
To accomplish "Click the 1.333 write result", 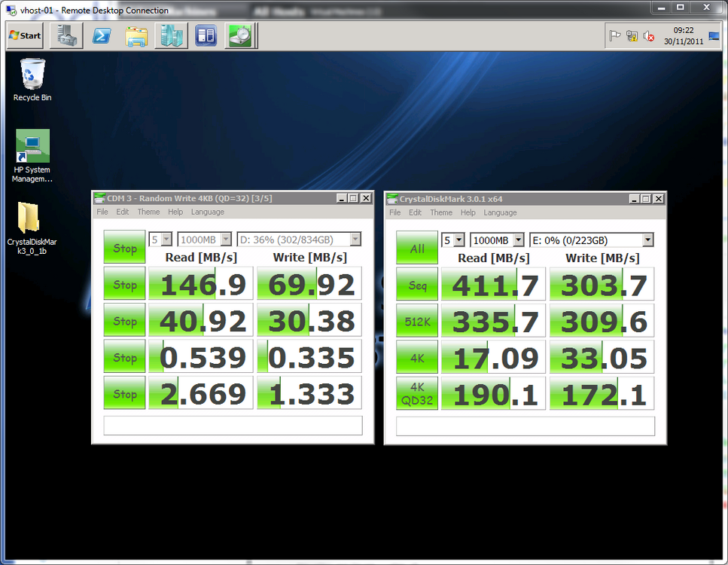I will [x=309, y=392].
